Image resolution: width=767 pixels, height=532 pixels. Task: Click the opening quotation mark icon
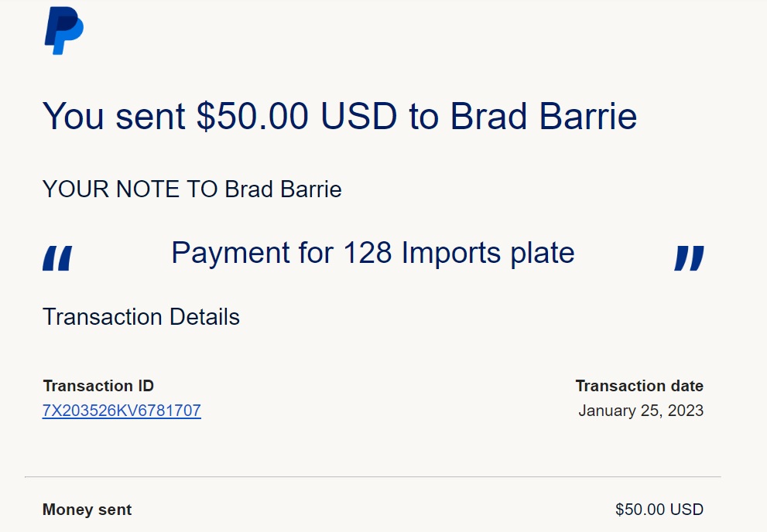[56, 258]
